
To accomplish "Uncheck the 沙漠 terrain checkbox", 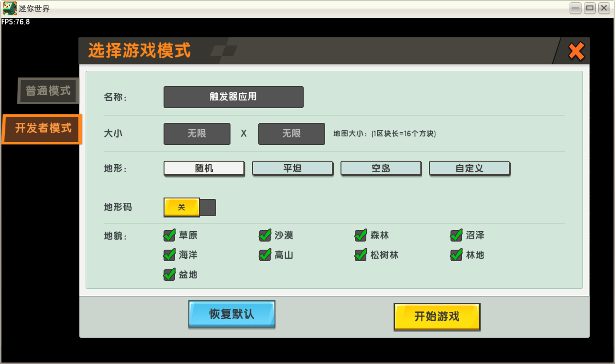I will (x=265, y=235).
